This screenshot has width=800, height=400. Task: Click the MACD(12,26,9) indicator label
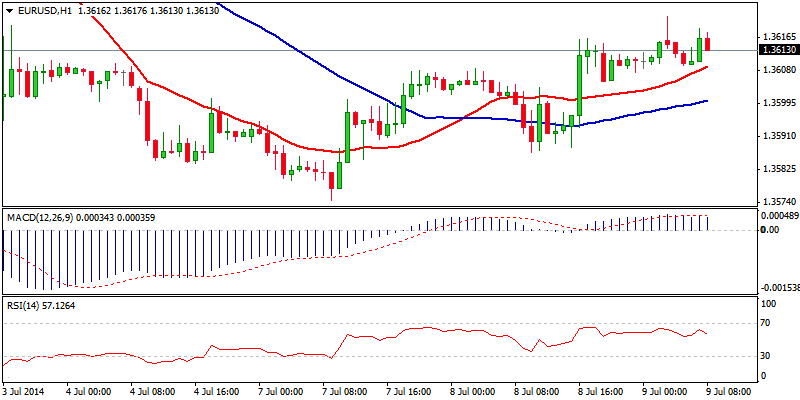40,218
